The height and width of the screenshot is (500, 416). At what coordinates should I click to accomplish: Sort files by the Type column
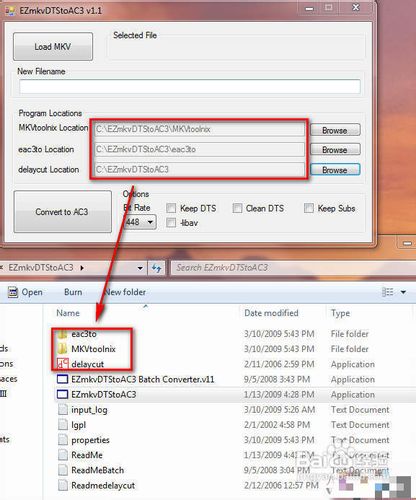point(340,313)
